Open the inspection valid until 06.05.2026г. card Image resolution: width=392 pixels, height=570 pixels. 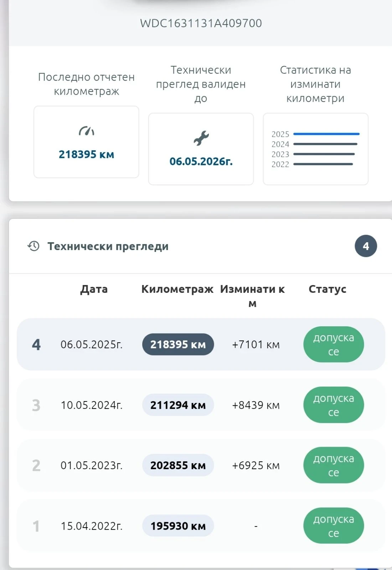[201, 149]
